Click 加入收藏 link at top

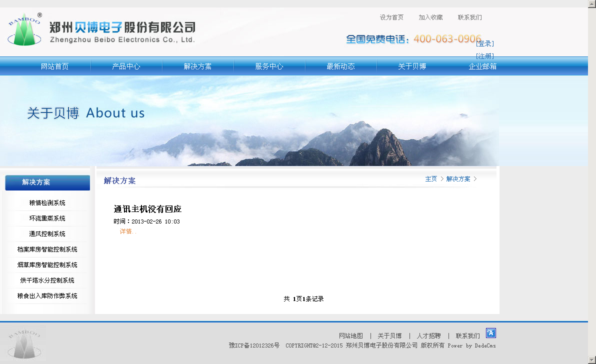430,17
